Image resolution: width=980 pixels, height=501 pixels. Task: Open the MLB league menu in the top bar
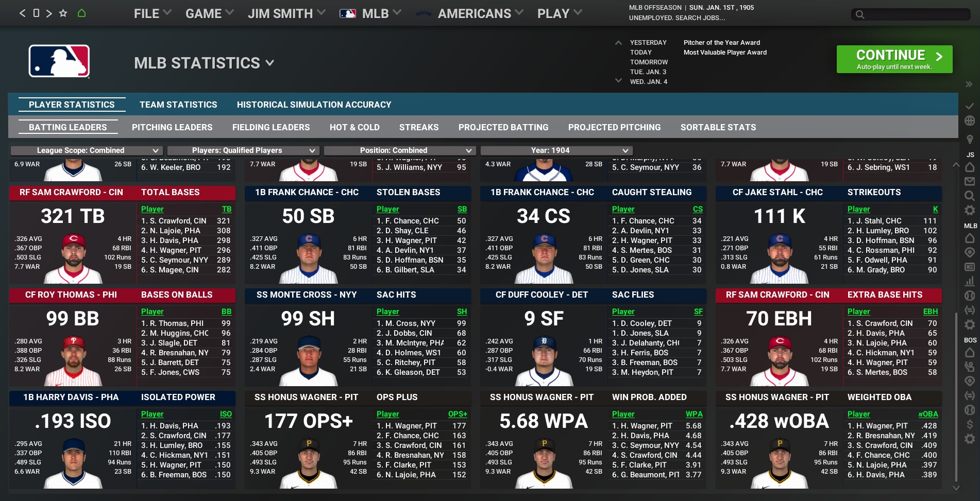click(370, 13)
